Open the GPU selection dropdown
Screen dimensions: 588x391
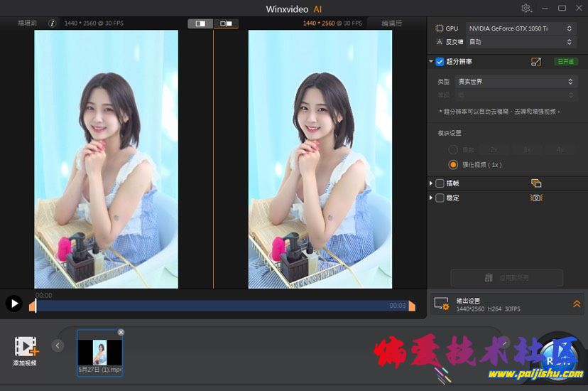click(520, 28)
